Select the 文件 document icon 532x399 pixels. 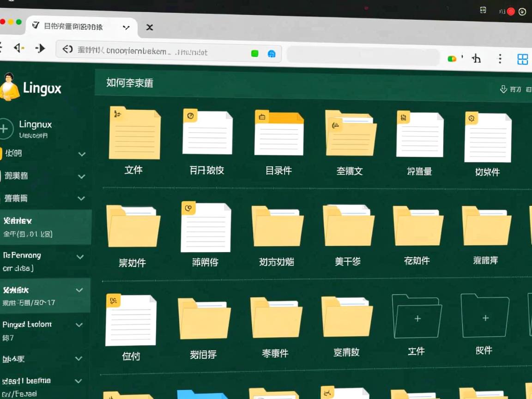coord(133,133)
